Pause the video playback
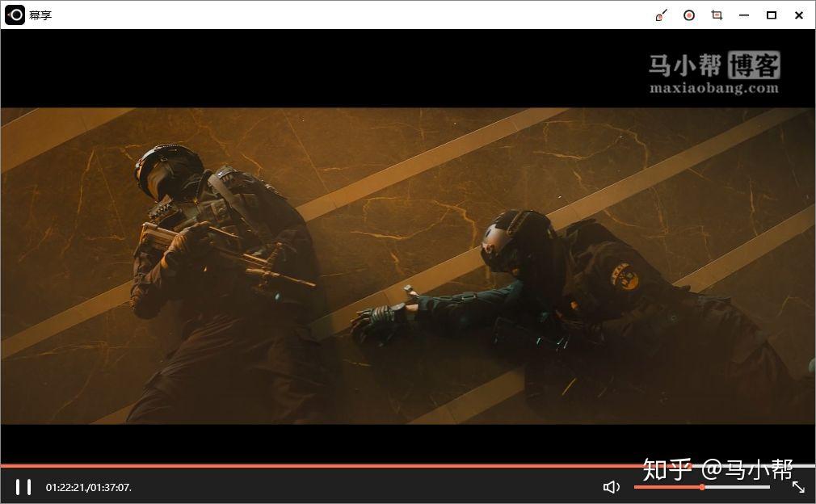 pyautogui.click(x=23, y=487)
